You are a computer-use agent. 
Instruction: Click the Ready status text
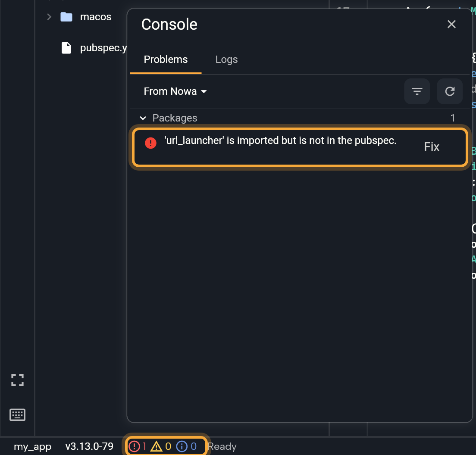click(x=222, y=446)
